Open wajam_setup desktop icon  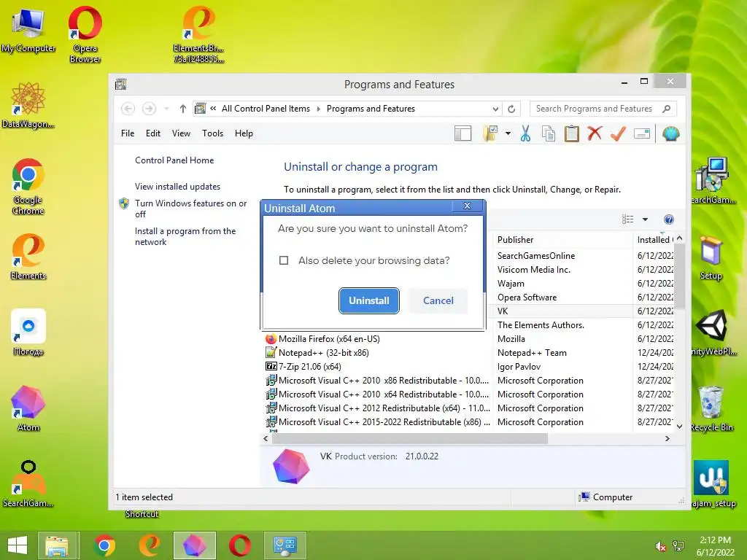[713, 483]
